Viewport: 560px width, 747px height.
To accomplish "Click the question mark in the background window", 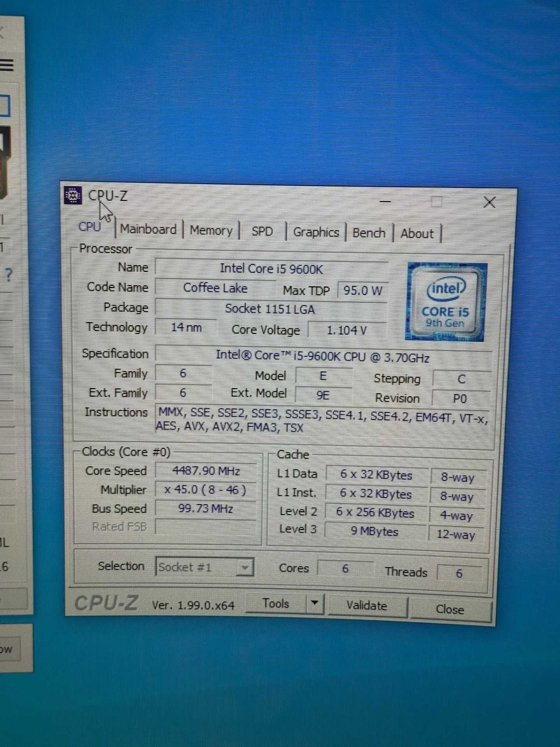I will tap(9, 275).
